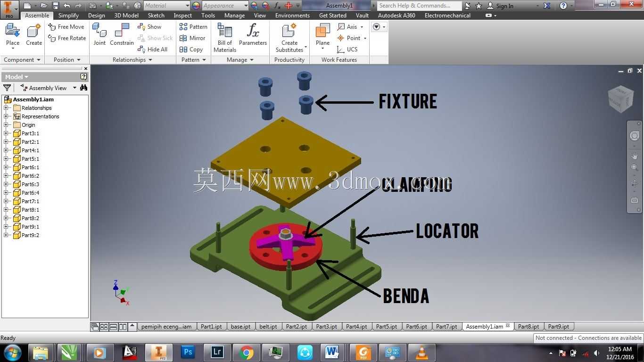Expand the Relationships folder node
The width and height of the screenshot is (644, 362).
[6, 108]
